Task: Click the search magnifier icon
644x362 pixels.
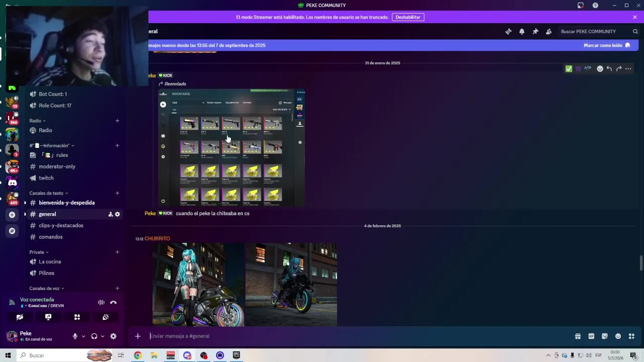Action: pos(635,31)
